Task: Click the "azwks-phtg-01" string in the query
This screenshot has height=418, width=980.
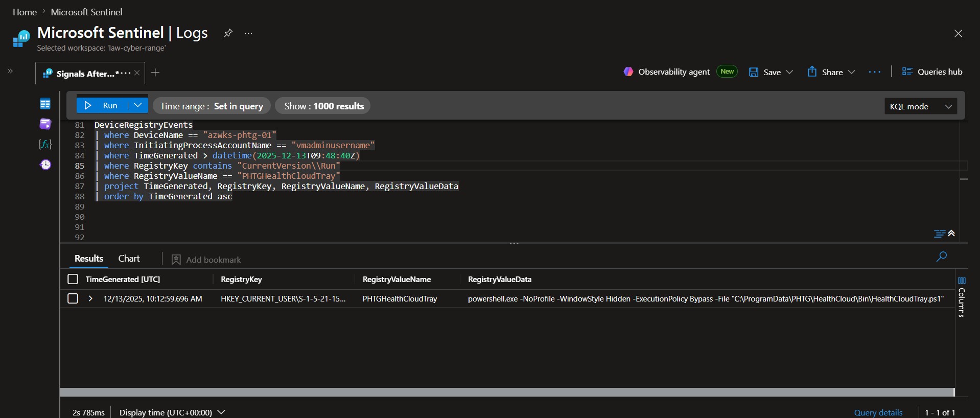Action: click(x=240, y=135)
